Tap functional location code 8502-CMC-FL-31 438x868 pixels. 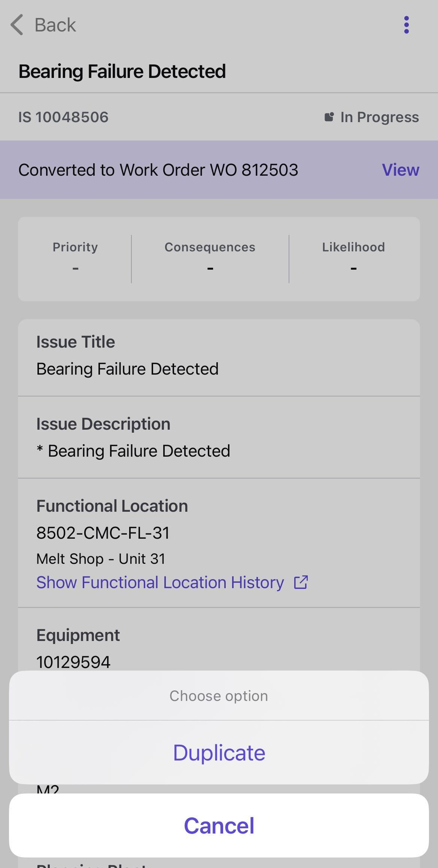click(x=103, y=533)
